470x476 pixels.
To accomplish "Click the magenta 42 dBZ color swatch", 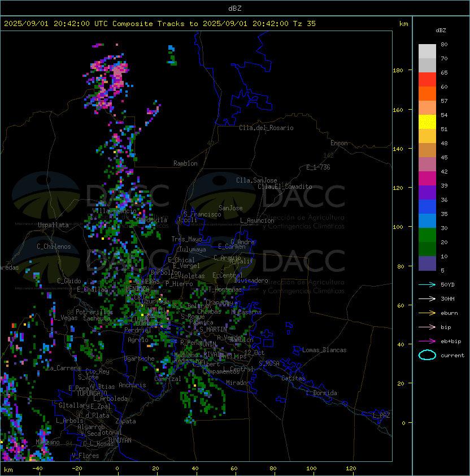I will coord(427,179).
